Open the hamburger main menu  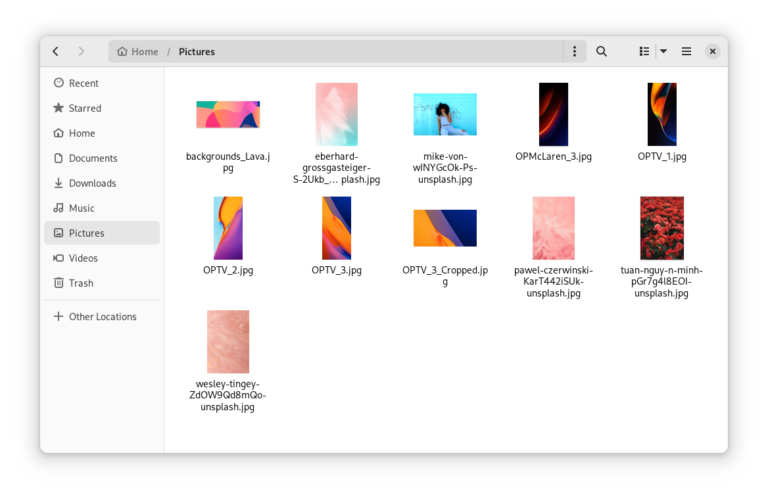pyautogui.click(x=686, y=51)
